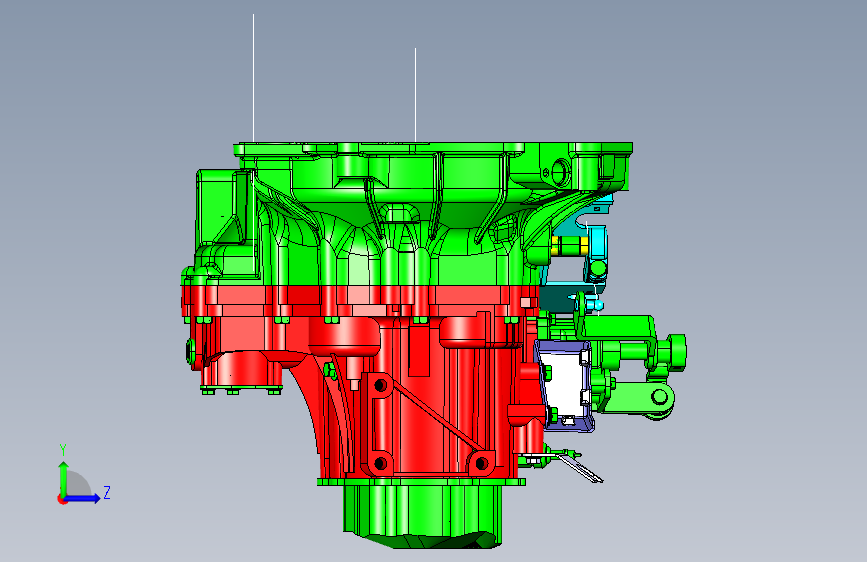
Task: Select the yellow pin component
Action: pyautogui.click(x=570, y=246)
